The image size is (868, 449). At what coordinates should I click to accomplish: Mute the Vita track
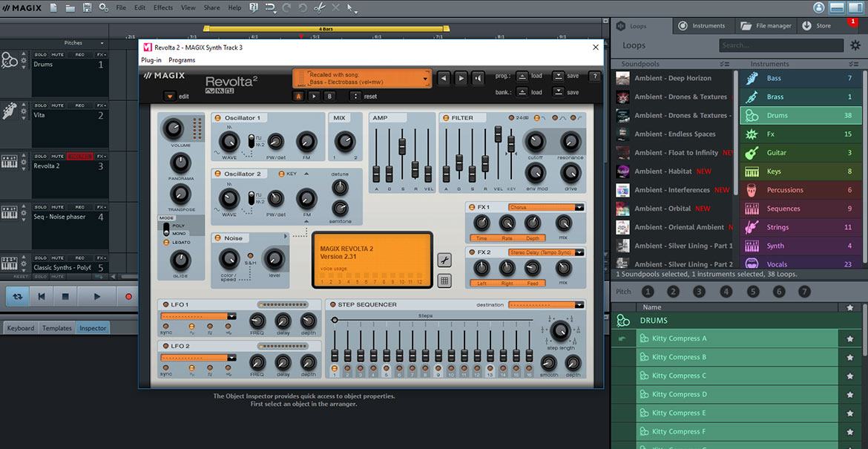[58, 105]
